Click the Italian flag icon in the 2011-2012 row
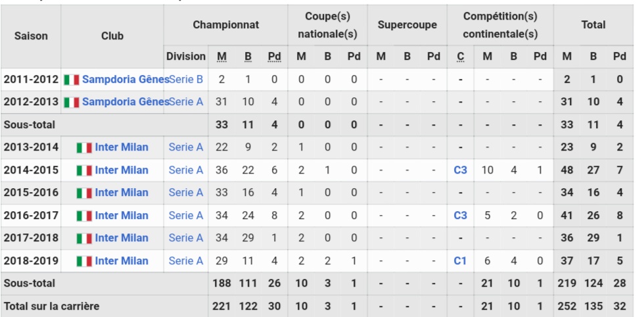This screenshot has height=317, width=644. pyautogui.click(x=72, y=80)
